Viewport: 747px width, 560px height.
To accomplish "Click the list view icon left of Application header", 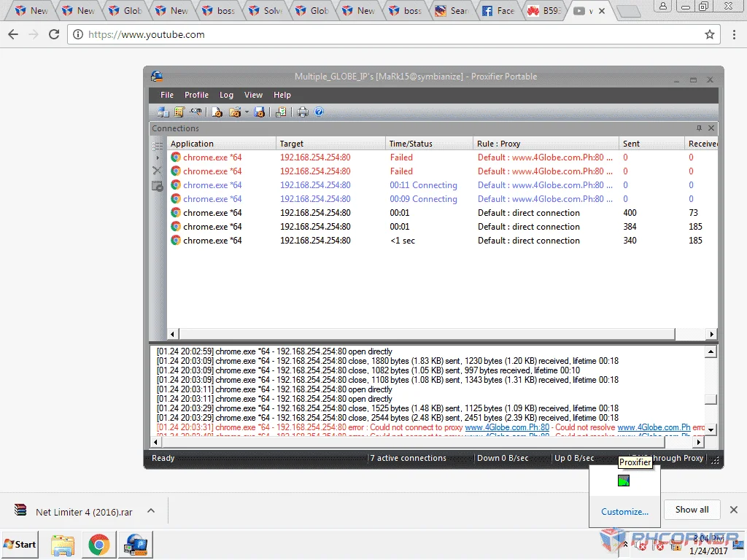I will [158, 145].
